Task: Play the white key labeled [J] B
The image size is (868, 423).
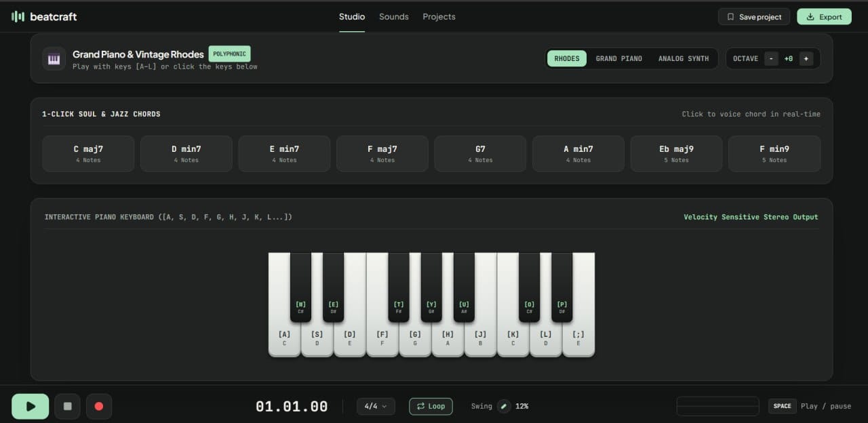Action: 481,338
